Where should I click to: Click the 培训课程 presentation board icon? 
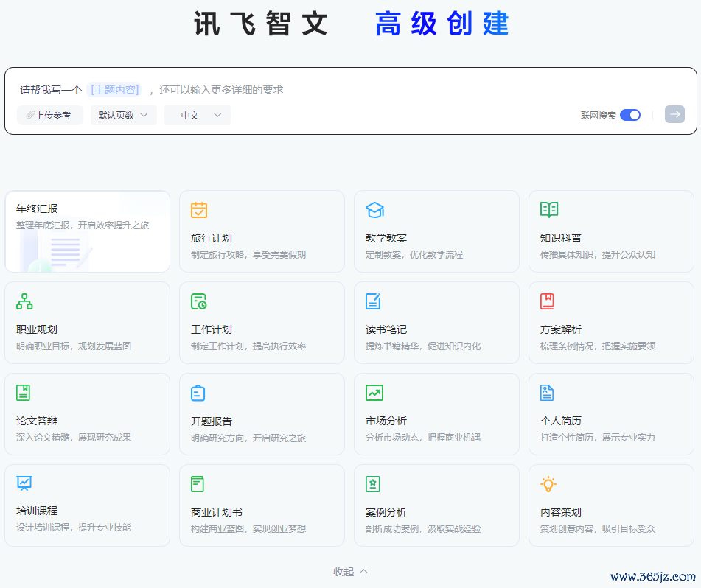24,483
